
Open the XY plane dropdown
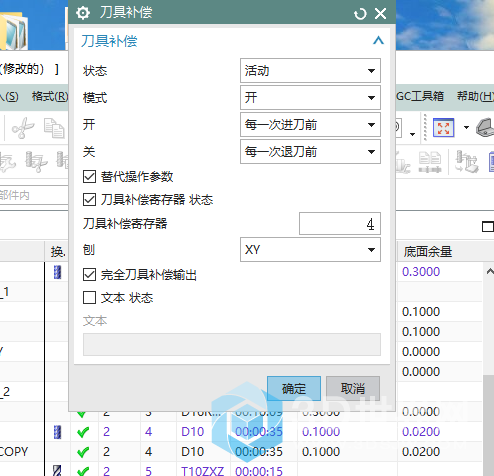310,250
